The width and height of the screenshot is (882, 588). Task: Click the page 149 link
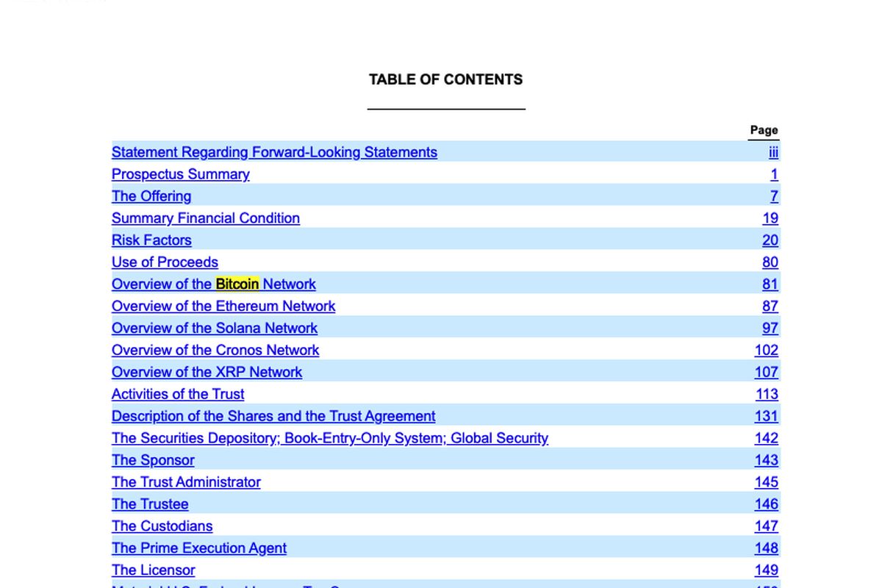[x=767, y=571]
